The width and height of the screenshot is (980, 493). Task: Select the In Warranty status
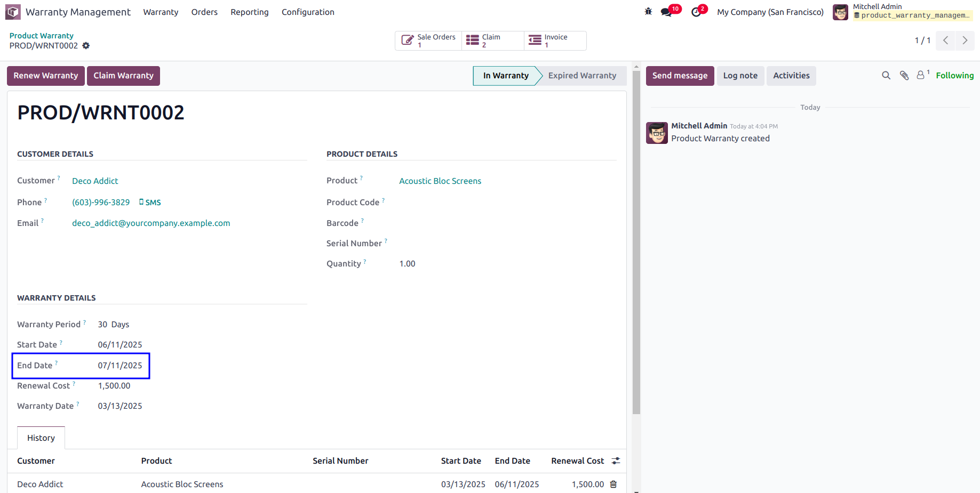505,76
